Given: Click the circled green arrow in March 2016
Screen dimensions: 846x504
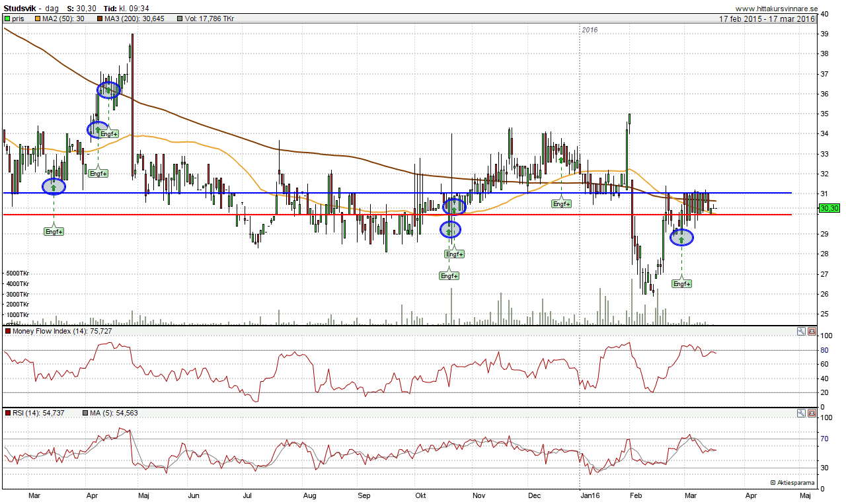Looking at the screenshot, I should 681,238.
